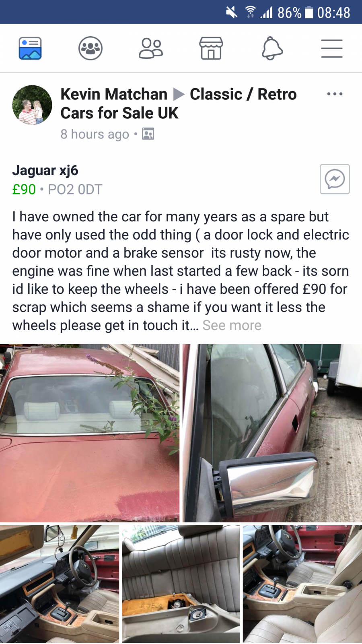Viewport: 362px width, 644px height.
Task: Tap the group privacy icon beside the timestamp
Action: click(148, 134)
